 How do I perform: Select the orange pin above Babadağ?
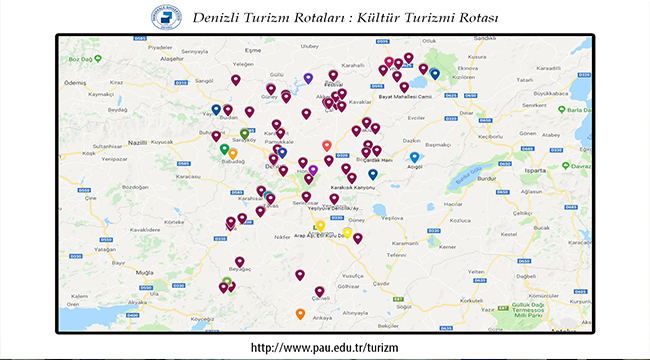point(233,154)
